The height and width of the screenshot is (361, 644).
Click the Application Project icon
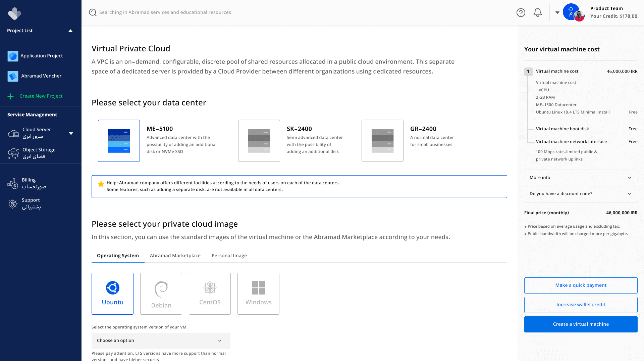[13, 56]
